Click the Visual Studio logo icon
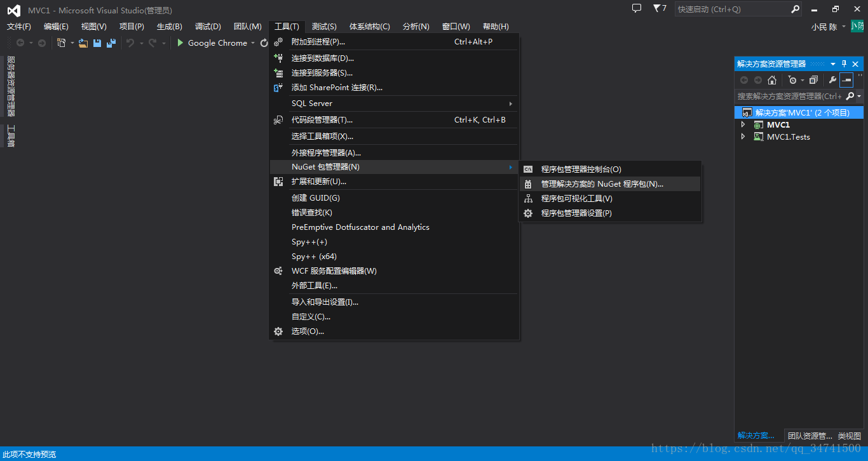The image size is (868, 461). tap(13, 10)
